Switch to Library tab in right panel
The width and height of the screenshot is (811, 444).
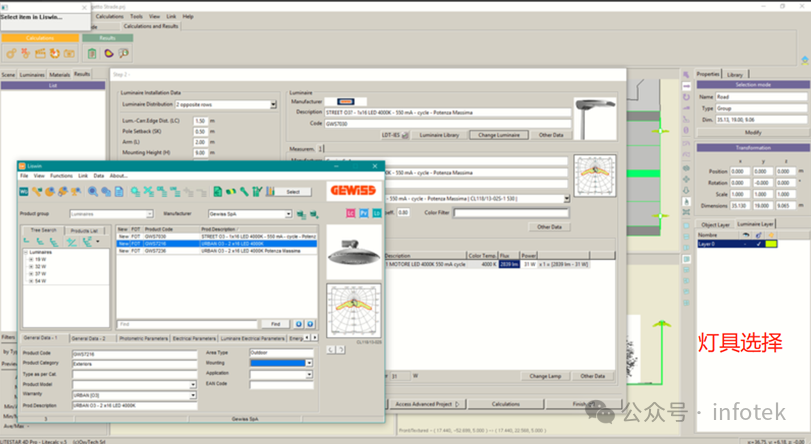click(x=734, y=75)
